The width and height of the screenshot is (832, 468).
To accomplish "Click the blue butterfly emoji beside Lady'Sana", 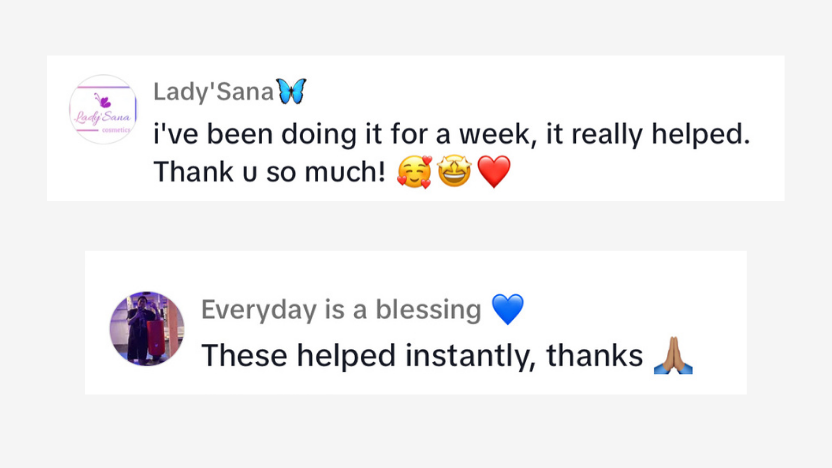I will pyautogui.click(x=291, y=91).
